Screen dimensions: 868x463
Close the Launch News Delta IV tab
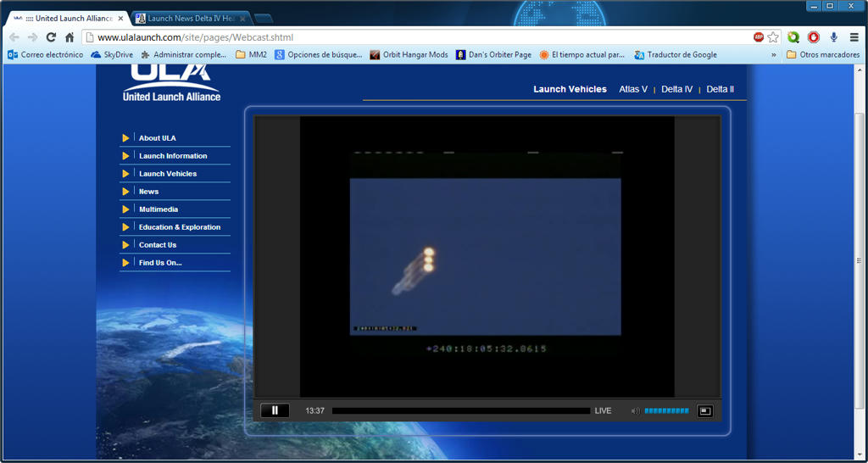coord(242,19)
